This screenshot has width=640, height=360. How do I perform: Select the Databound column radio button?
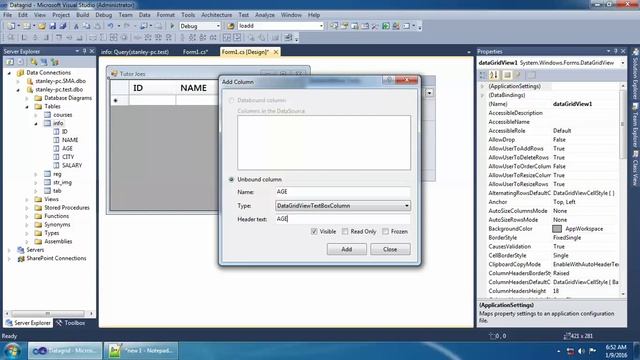point(231,100)
